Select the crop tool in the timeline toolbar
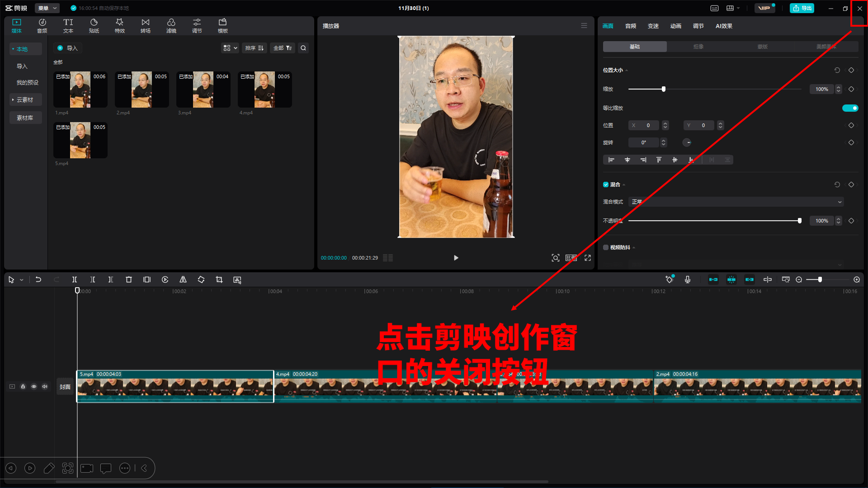Screen dimensions: 868x488 pyautogui.click(x=219, y=280)
